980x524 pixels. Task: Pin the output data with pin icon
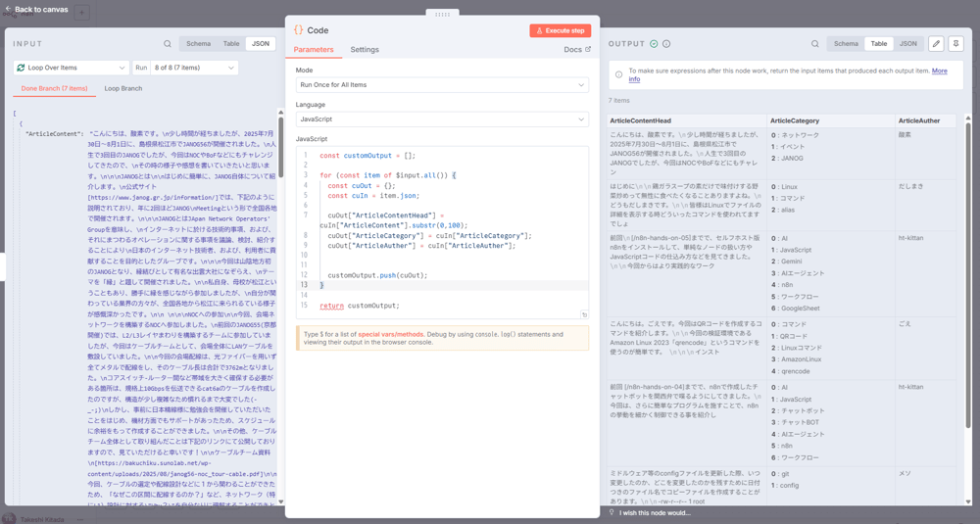tap(955, 44)
